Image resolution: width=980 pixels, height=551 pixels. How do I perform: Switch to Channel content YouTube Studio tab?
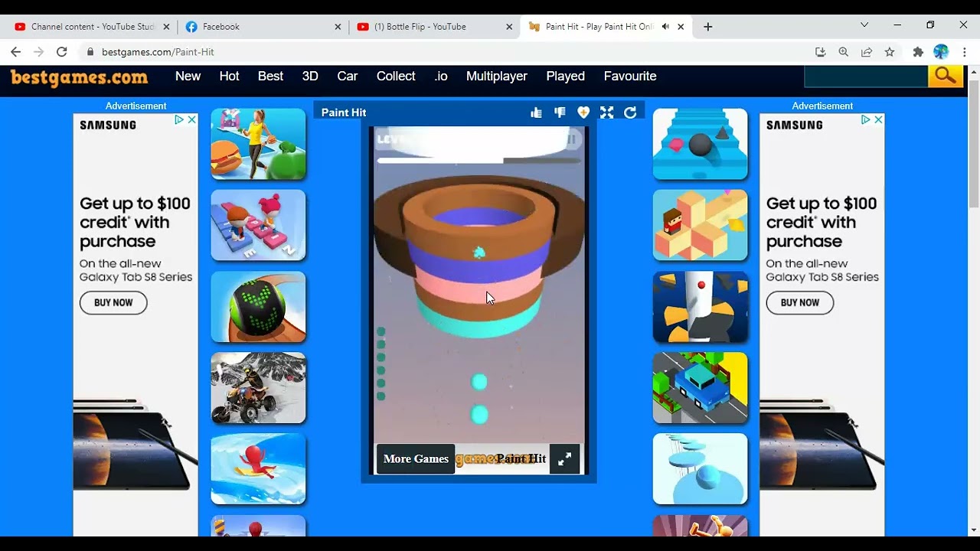92,27
